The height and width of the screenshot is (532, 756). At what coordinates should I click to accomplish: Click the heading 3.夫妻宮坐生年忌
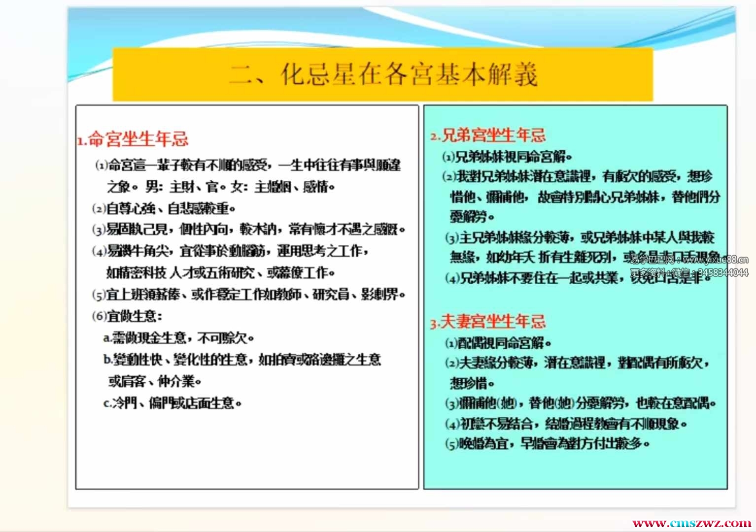coord(488,322)
